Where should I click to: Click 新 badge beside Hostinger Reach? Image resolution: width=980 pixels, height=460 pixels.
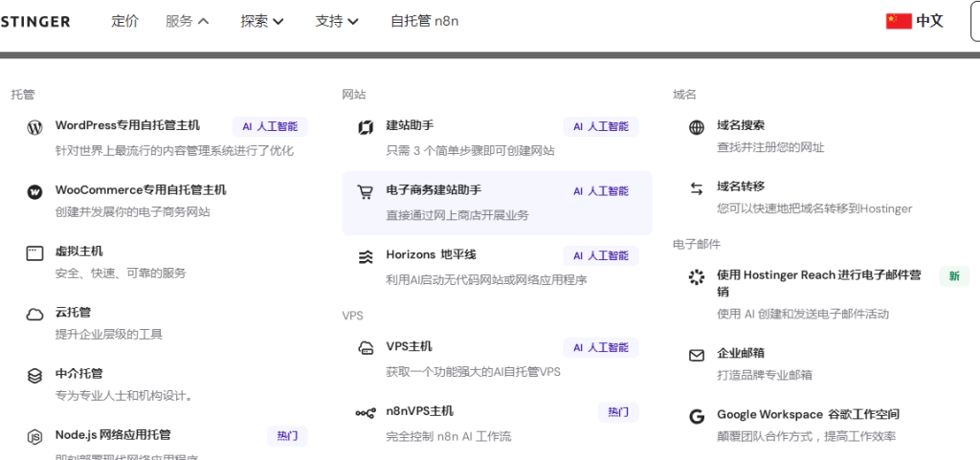coord(954,276)
